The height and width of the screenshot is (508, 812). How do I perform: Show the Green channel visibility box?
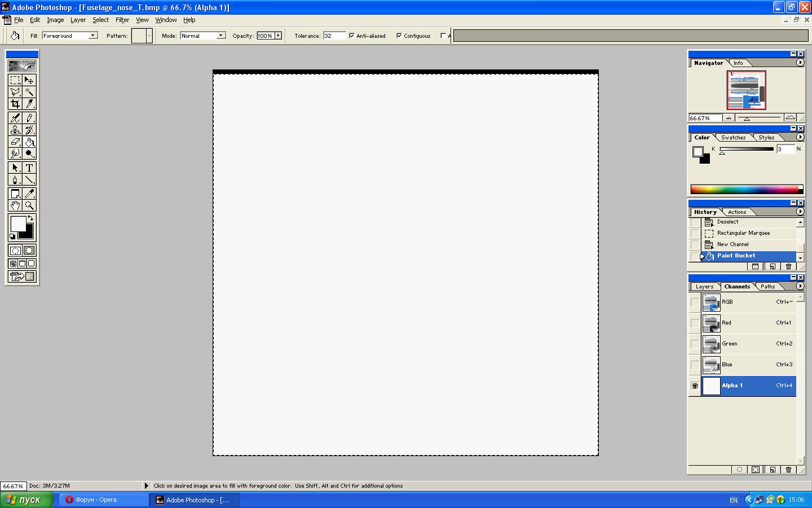pyautogui.click(x=695, y=344)
